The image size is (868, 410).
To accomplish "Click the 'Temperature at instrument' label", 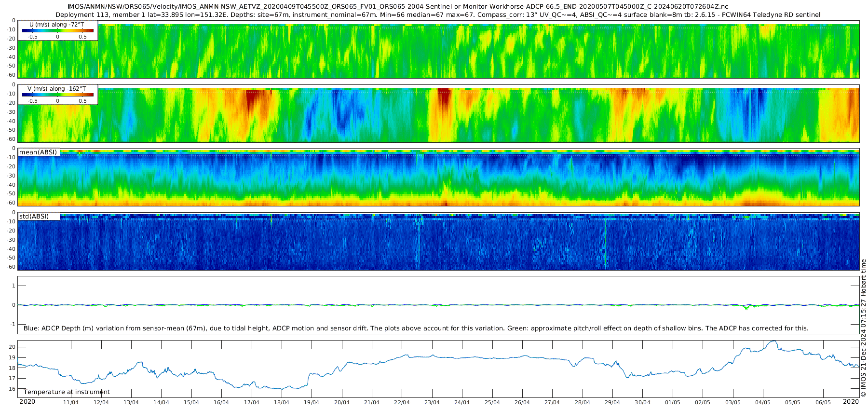I will click(x=67, y=392).
